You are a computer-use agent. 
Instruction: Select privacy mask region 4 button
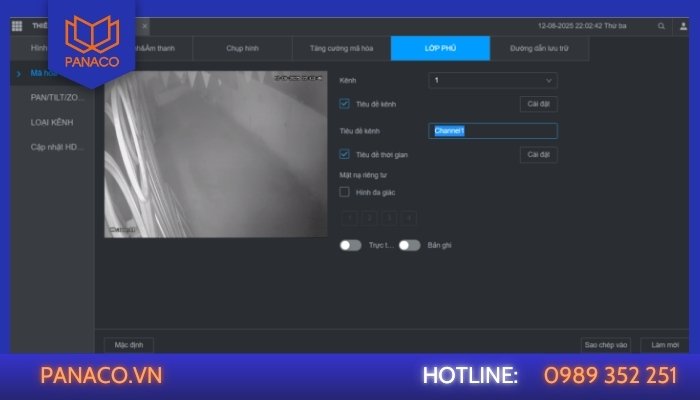pyautogui.click(x=408, y=218)
